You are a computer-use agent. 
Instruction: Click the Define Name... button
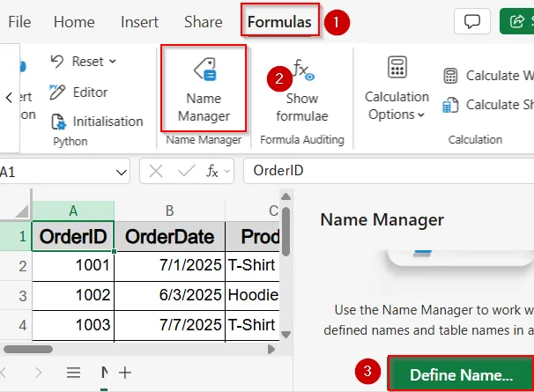[461, 374]
